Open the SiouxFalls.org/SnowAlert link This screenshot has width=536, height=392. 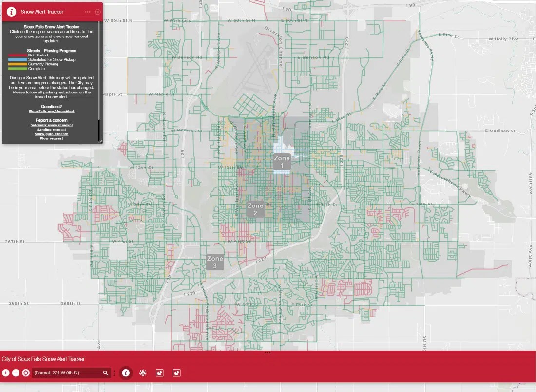point(51,111)
